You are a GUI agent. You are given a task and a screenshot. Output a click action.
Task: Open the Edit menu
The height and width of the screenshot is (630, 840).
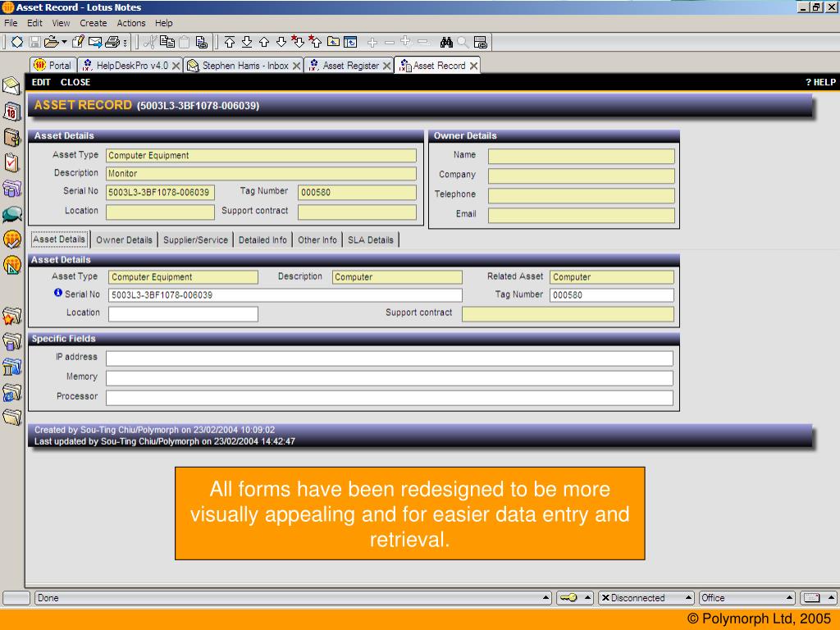(34, 23)
